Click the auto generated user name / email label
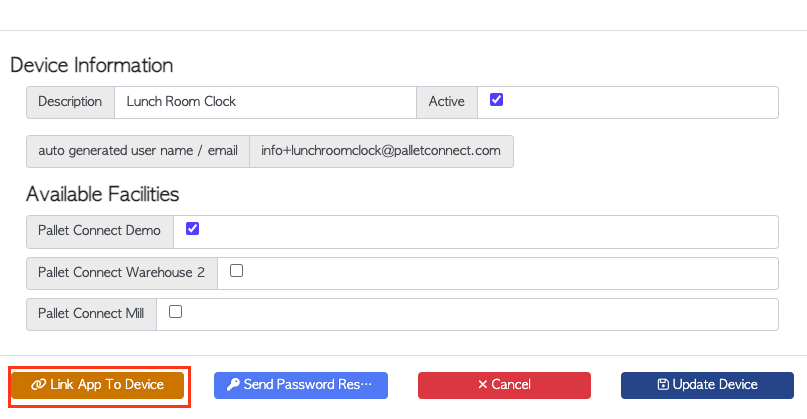The image size is (807, 419). click(x=138, y=151)
